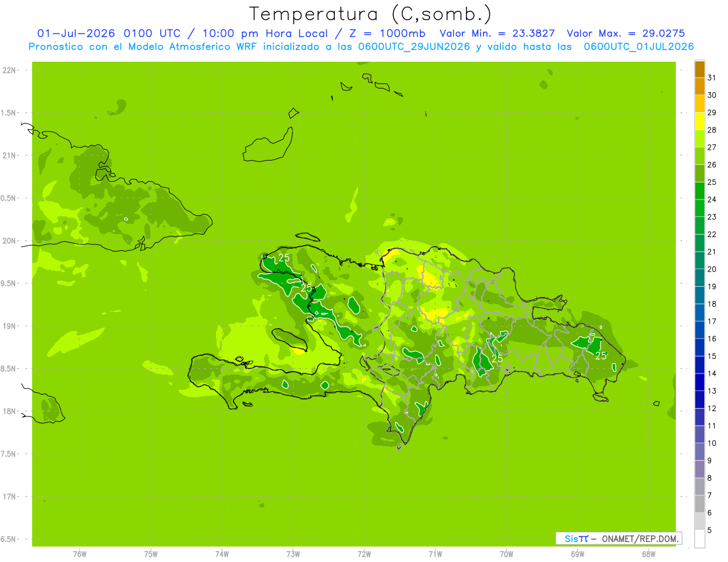Click the "22" legend scale value
The height and width of the screenshot is (562, 728).
click(712, 235)
